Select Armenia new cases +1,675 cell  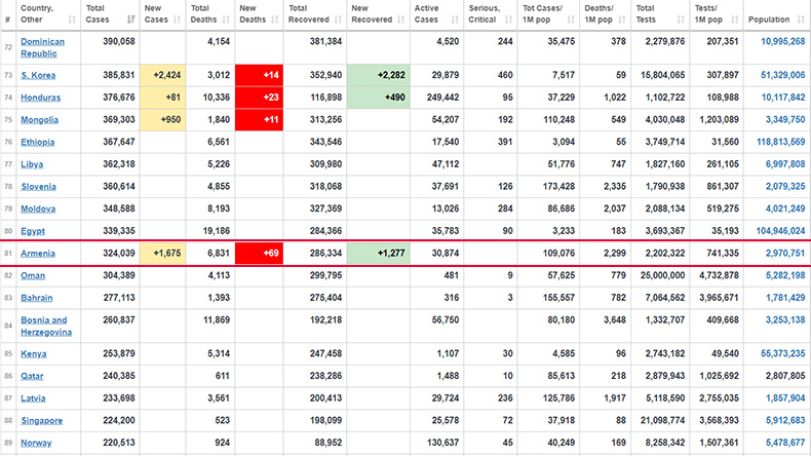point(162,253)
